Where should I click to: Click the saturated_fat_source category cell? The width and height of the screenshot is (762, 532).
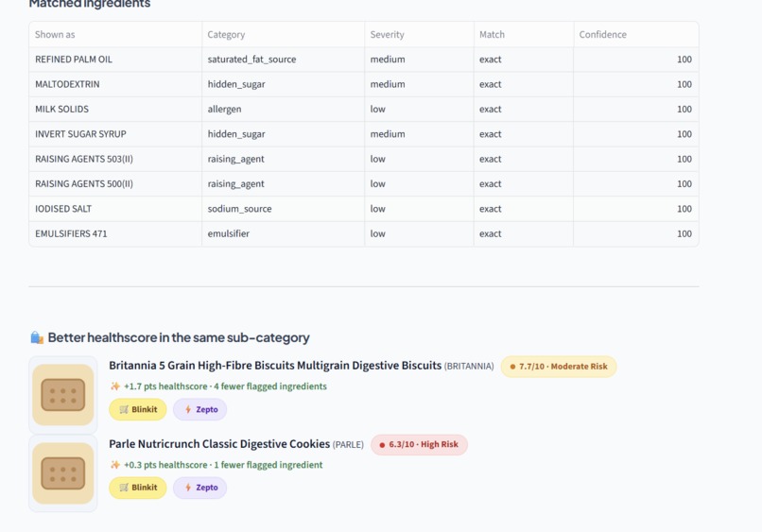click(284, 60)
